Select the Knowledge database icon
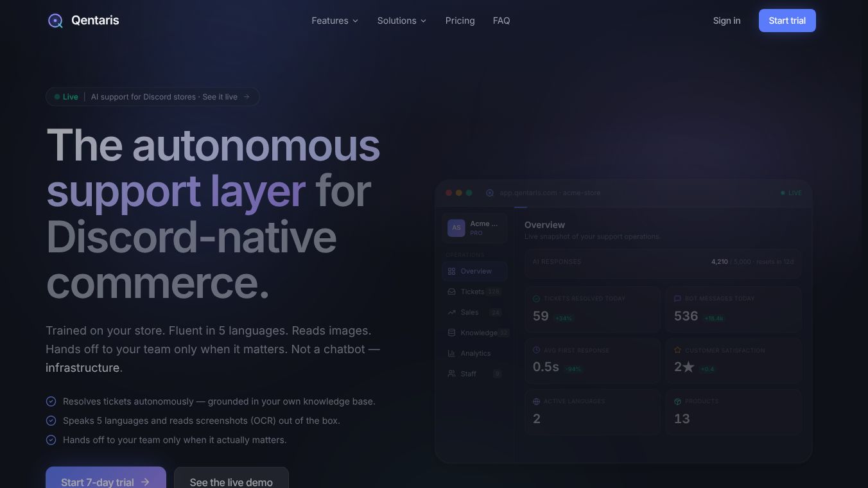The height and width of the screenshot is (488, 868). 451,333
